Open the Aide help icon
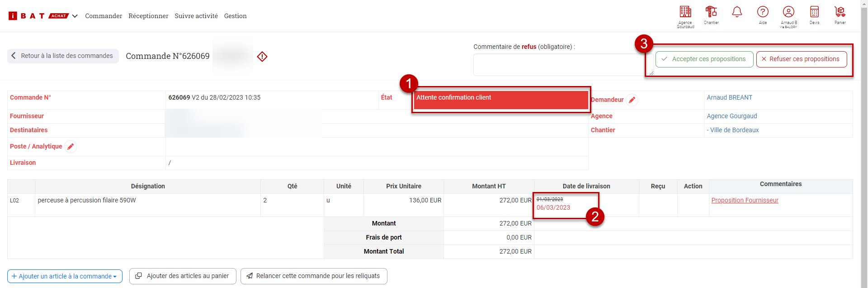Viewport: 868px width, 288px height. tap(763, 12)
